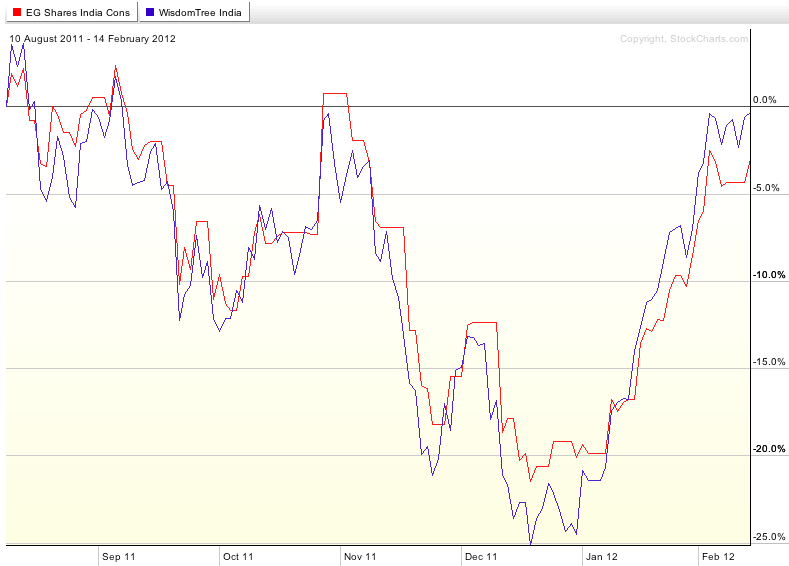Click the date range text 10 August 2011 - 14 February 2012
The image size is (789, 566).
pyautogui.click(x=93, y=39)
